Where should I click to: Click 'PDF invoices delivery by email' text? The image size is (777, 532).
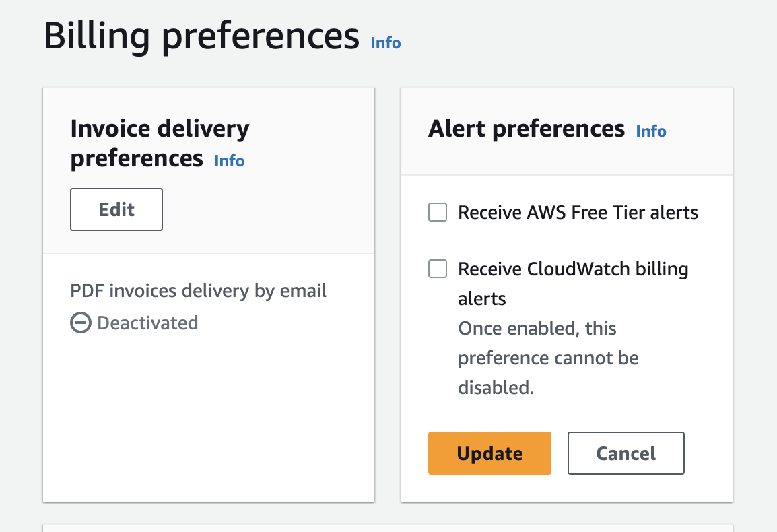[199, 291]
